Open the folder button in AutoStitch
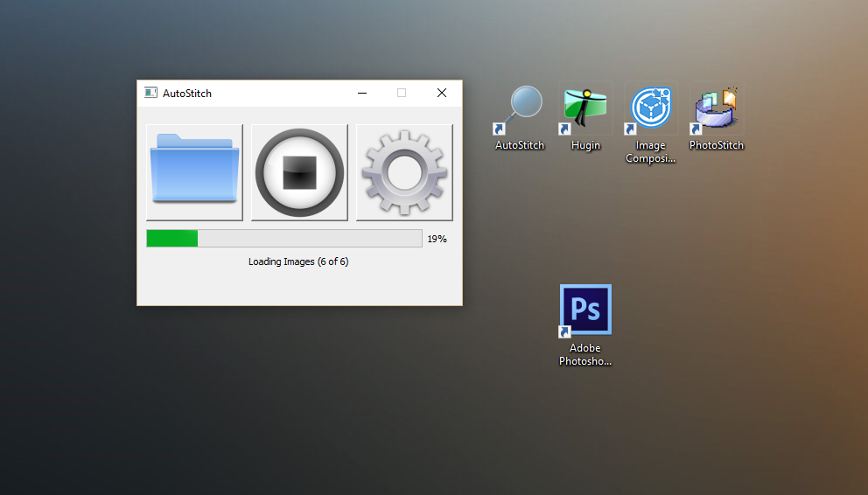This screenshot has width=868, height=495. [194, 172]
